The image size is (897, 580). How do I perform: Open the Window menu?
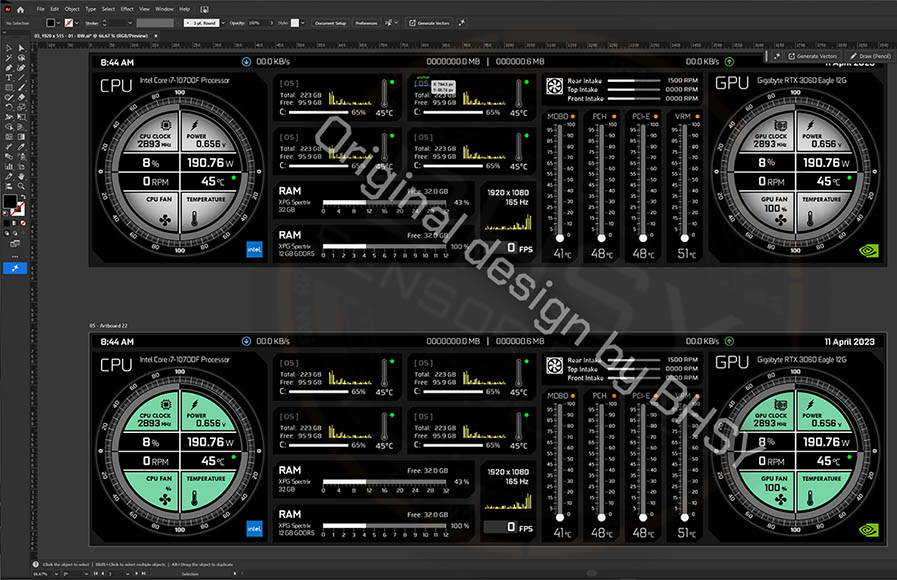(x=164, y=9)
